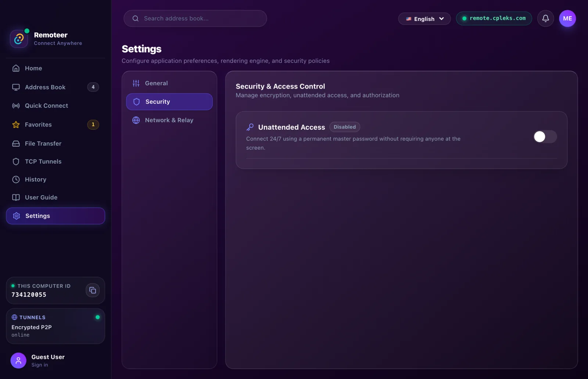Copy this computer ID with copy icon
This screenshot has width=588, height=379.
(x=93, y=290)
